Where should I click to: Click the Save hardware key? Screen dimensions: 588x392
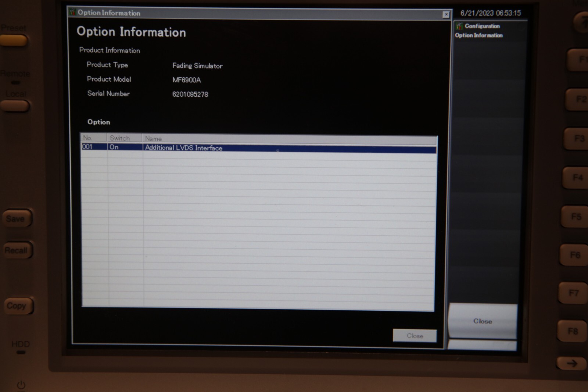[x=17, y=218]
